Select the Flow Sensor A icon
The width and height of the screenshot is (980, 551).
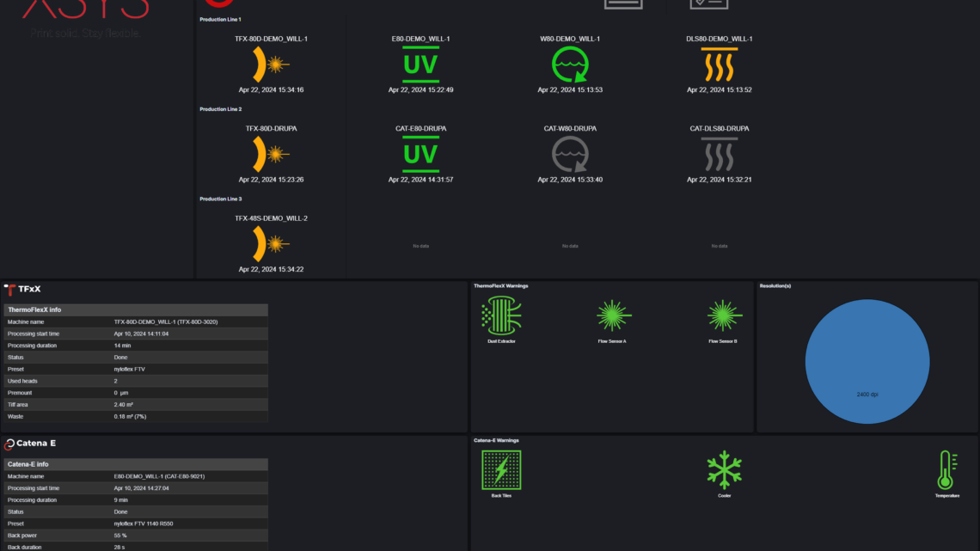(613, 315)
